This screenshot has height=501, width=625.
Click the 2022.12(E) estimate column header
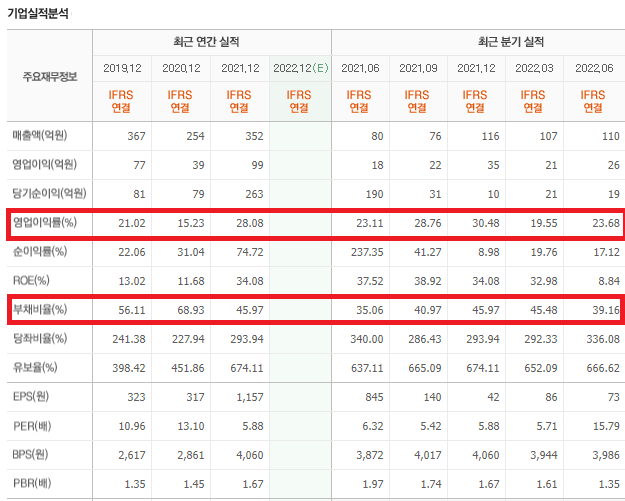click(301, 68)
